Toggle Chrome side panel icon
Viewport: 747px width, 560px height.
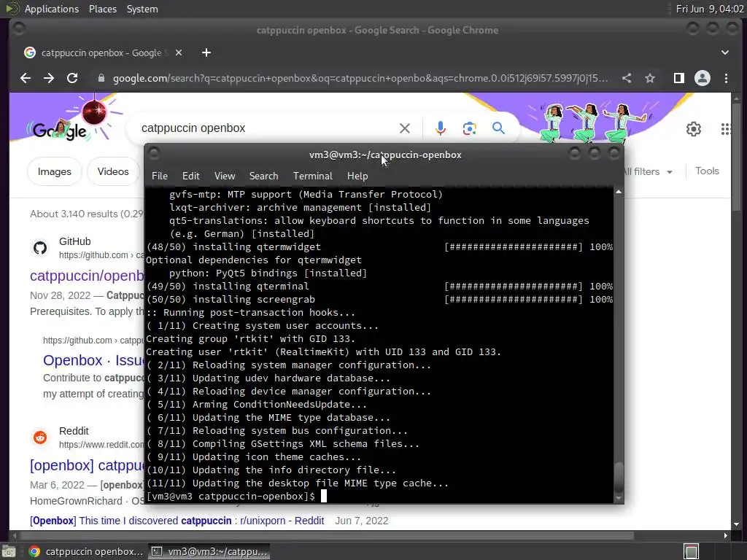click(x=679, y=78)
